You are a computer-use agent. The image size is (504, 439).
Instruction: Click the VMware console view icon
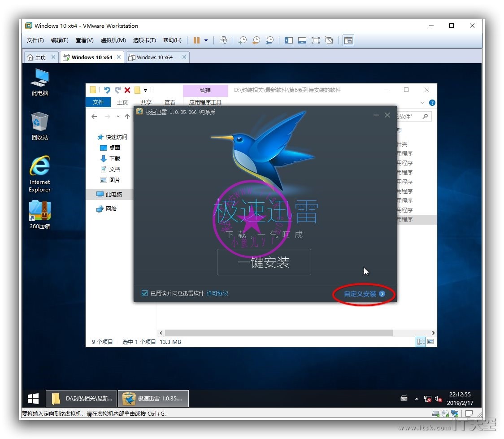(348, 40)
